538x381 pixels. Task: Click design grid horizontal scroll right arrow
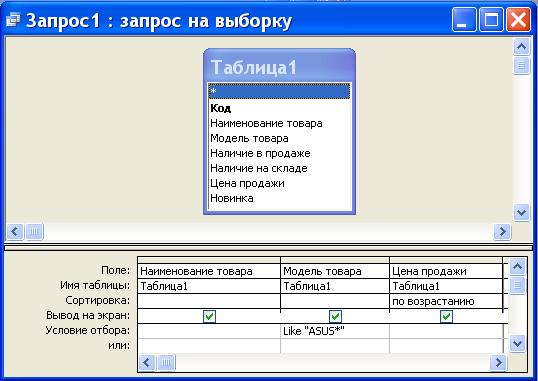click(498, 362)
